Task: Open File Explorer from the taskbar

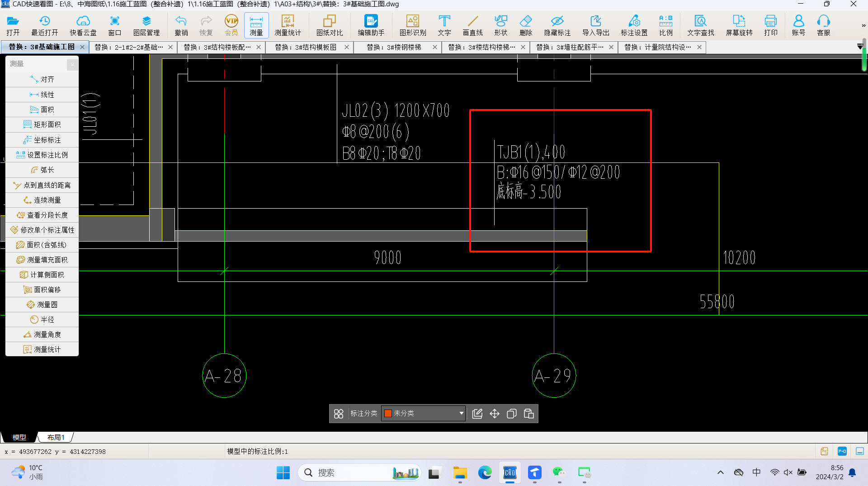Action: [x=460, y=472]
